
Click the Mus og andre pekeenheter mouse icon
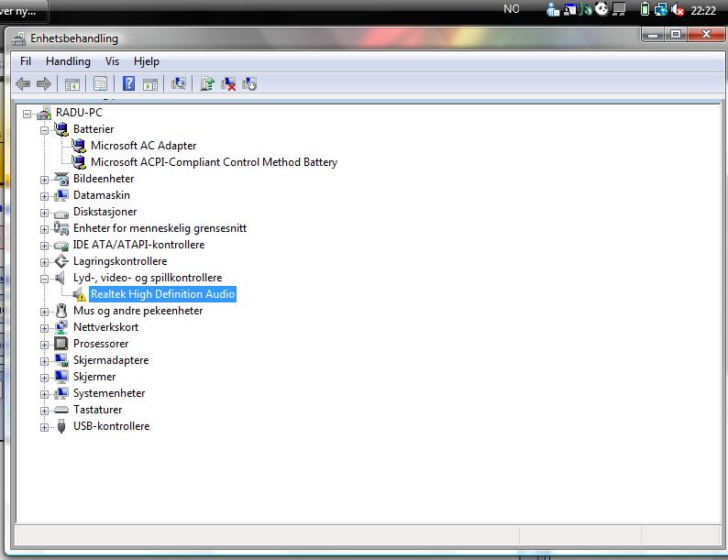(61, 311)
